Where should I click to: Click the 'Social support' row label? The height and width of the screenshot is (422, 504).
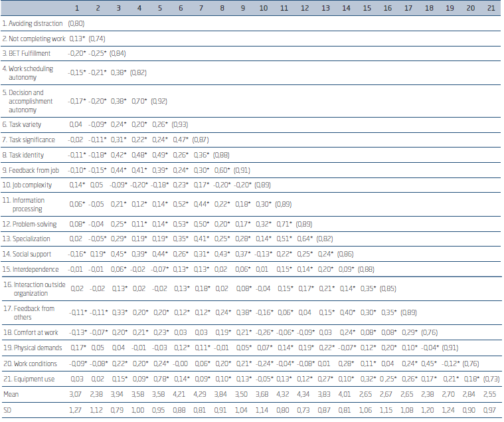coord(25,254)
